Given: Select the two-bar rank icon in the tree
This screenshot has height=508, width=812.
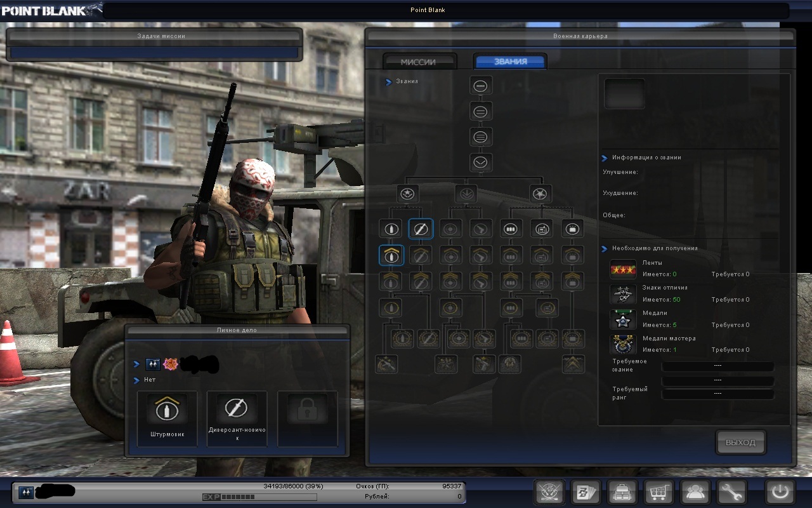Looking at the screenshot, I should coord(480,111).
